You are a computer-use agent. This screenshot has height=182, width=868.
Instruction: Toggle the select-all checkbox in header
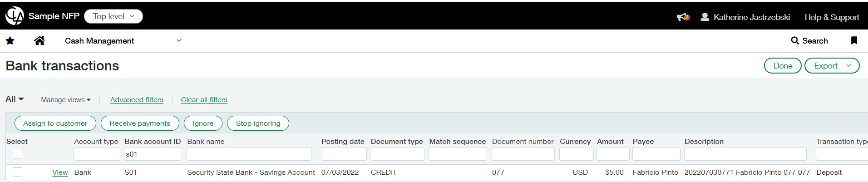17,154
